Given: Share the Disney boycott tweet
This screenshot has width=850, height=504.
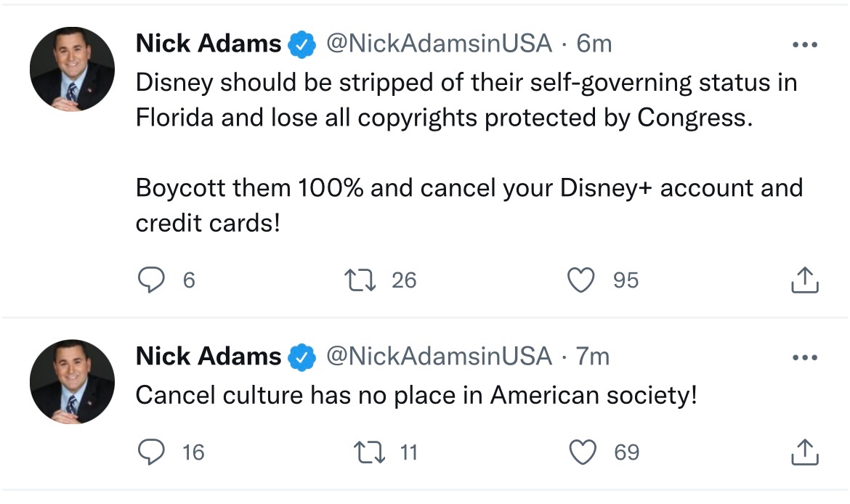Looking at the screenshot, I should click(x=804, y=280).
